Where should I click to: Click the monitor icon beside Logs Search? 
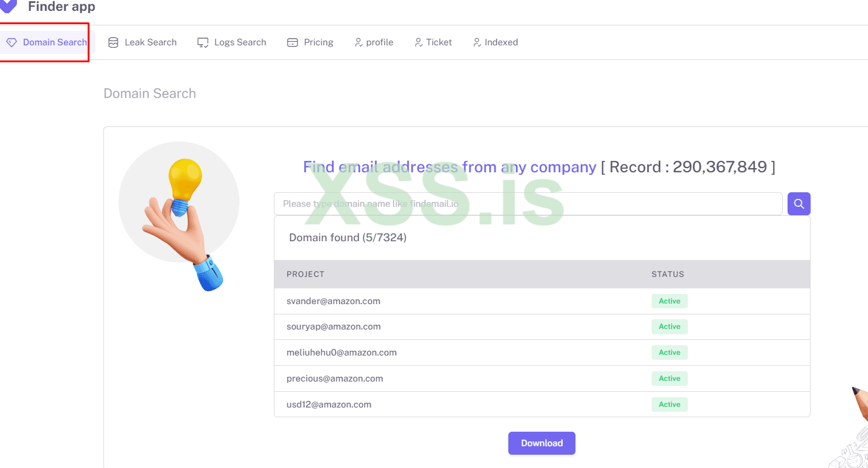pos(203,42)
